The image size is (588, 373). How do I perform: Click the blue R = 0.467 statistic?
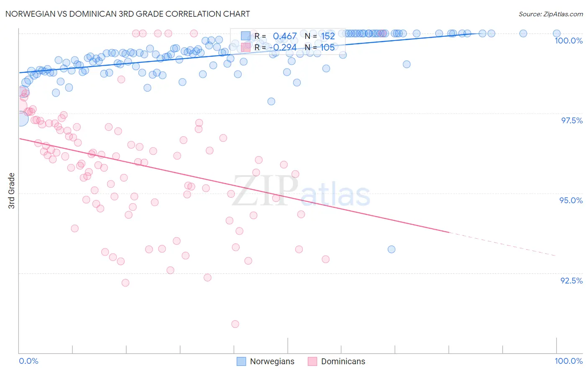[276, 36]
